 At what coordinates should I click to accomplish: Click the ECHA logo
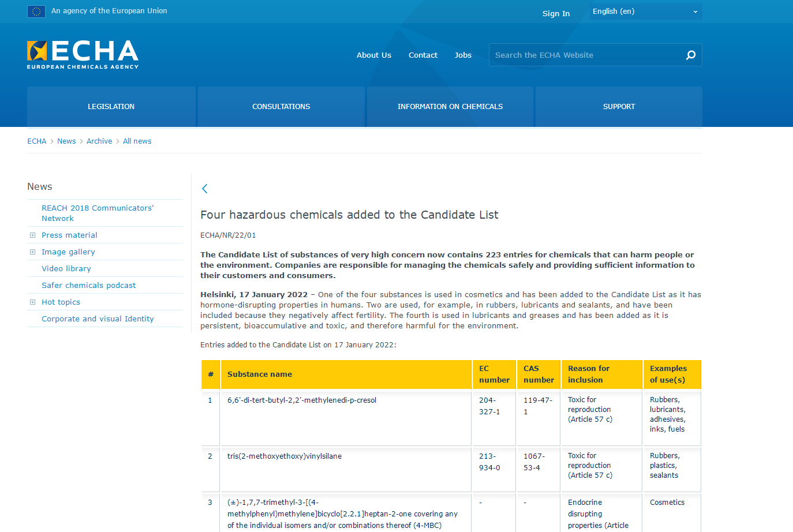tap(83, 55)
